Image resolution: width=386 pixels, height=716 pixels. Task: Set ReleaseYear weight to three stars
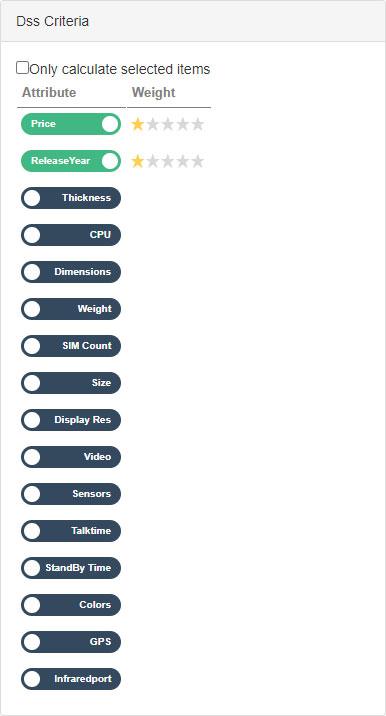click(168, 161)
